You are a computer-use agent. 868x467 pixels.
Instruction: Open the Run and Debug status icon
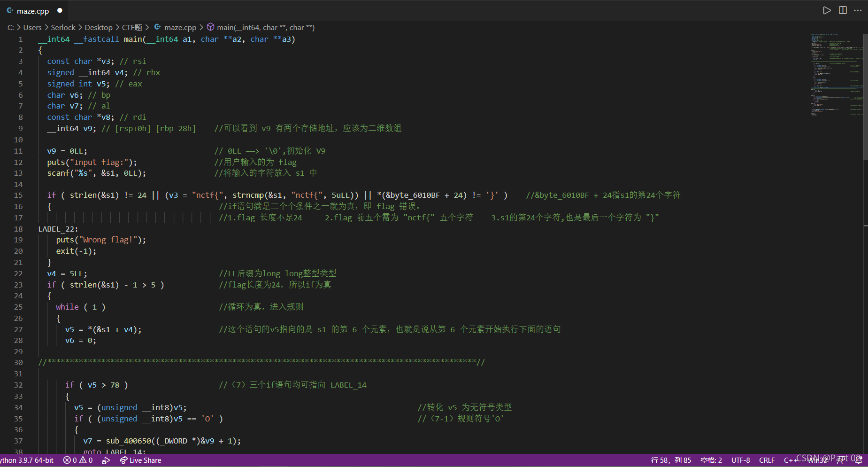[x=106, y=460]
